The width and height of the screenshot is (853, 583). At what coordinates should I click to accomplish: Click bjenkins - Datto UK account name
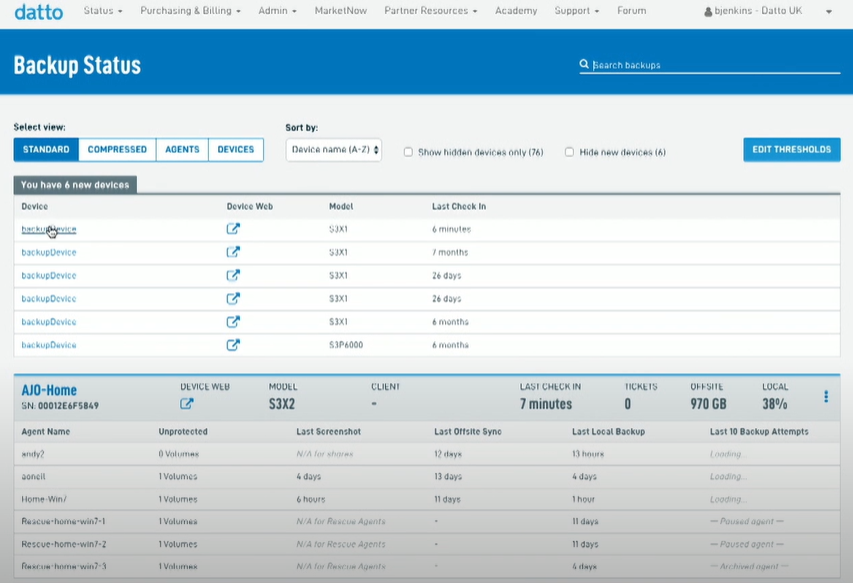758,10
